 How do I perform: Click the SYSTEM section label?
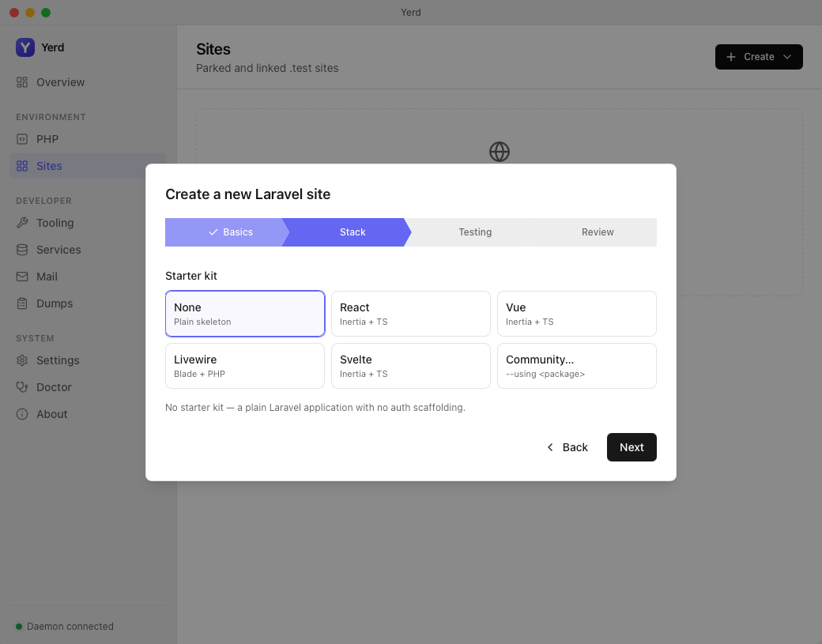(35, 338)
